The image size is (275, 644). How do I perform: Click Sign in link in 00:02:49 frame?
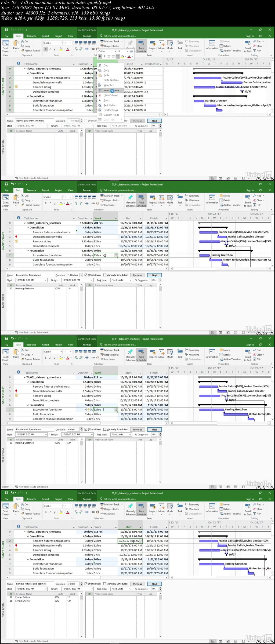tap(250, 345)
